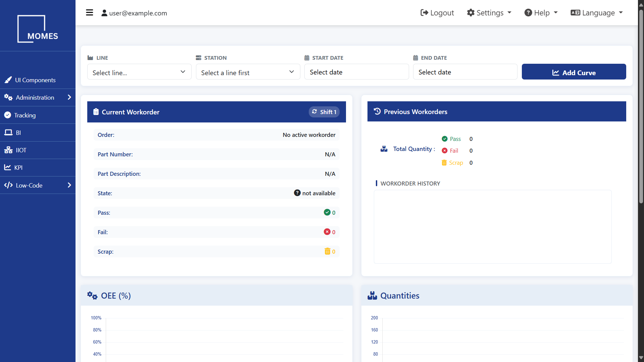The height and width of the screenshot is (362, 644).
Task: Click the Scrap label in Previous Workorders
Action: 456,163
